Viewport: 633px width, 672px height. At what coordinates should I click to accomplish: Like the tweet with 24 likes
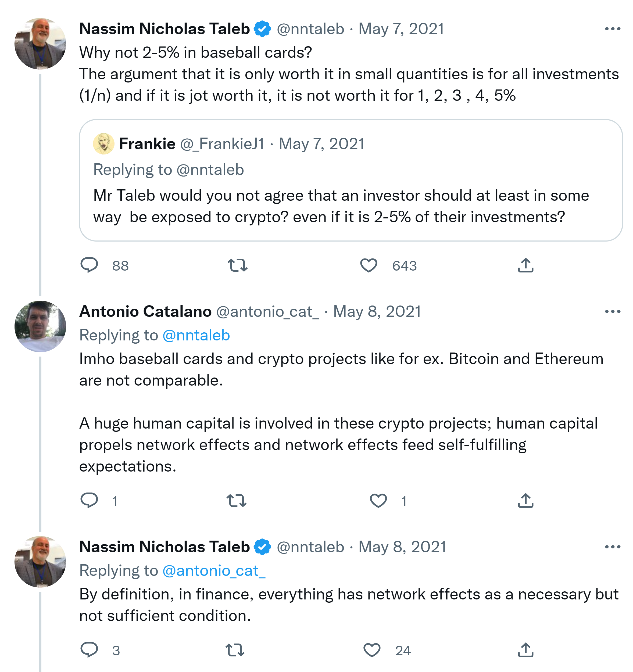pos(372,650)
